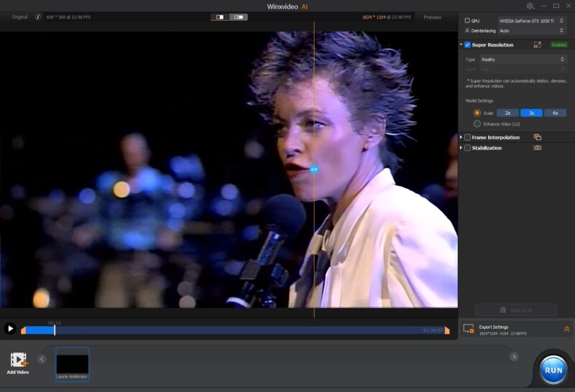Choose the 4x scale button

(555, 113)
